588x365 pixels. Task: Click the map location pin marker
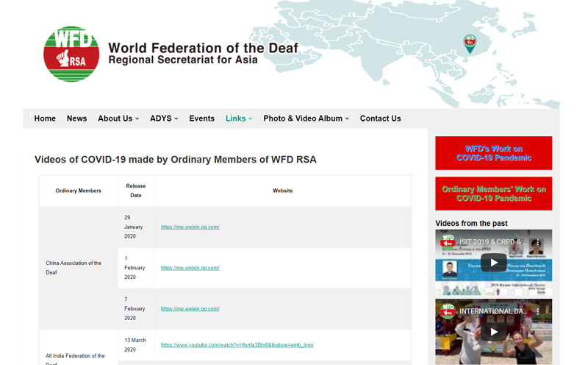tap(470, 44)
